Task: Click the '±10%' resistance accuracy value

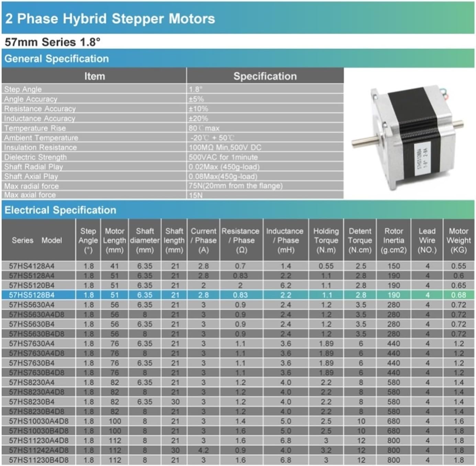Action: (198, 109)
